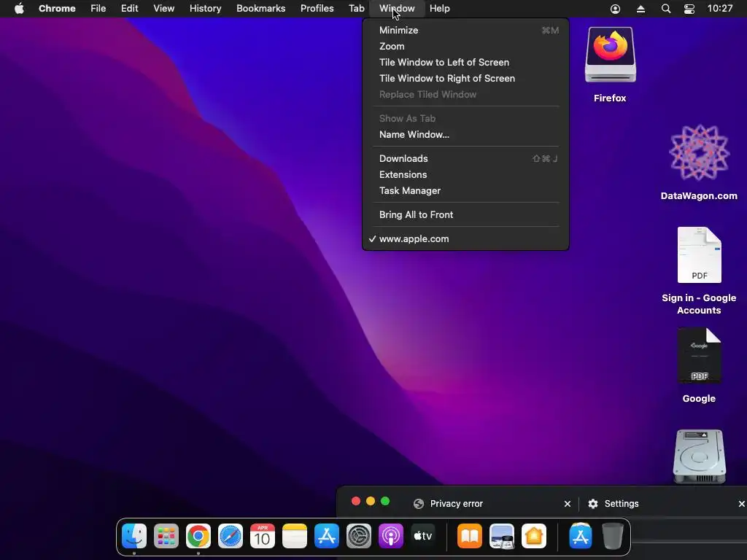Open the Chrome application menu
Image resolution: width=747 pixels, height=560 pixels.
coord(57,9)
